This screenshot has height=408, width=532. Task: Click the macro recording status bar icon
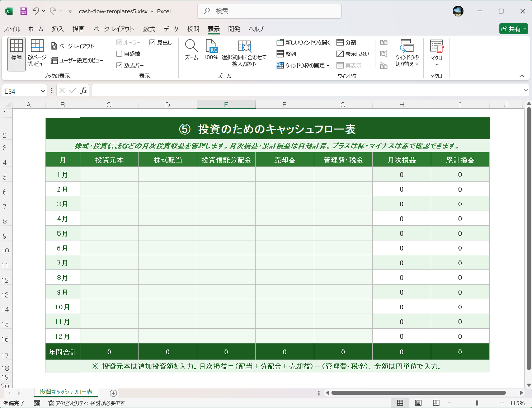[x=37, y=403]
